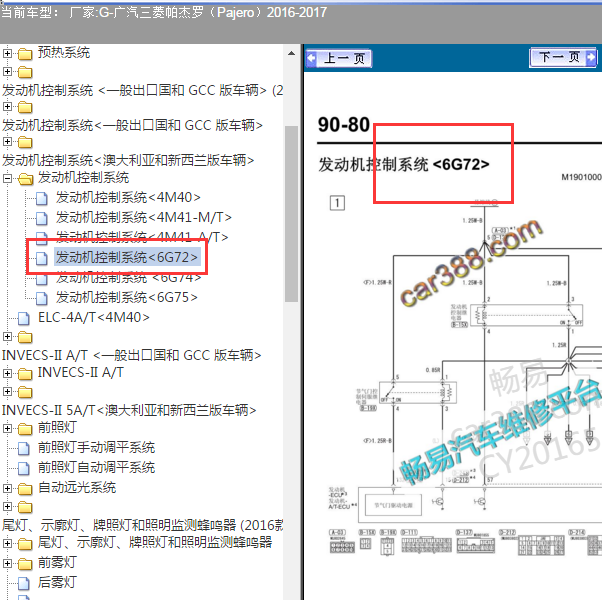Select 发动机控制系统<6G75> document

pyautogui.click(x=127, y=297)
